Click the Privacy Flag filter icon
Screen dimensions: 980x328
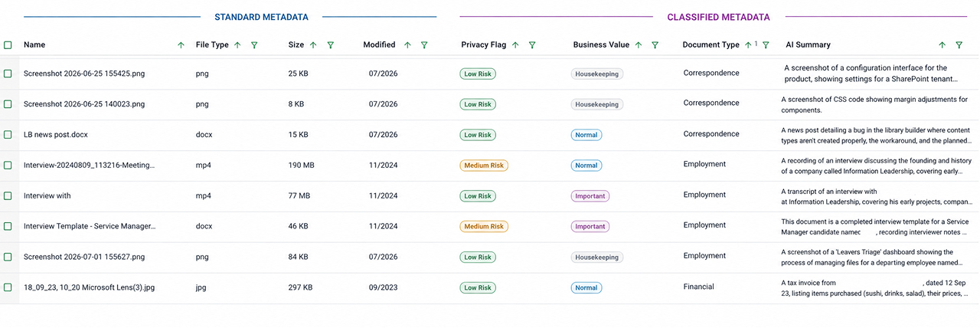tap(532, 45)
